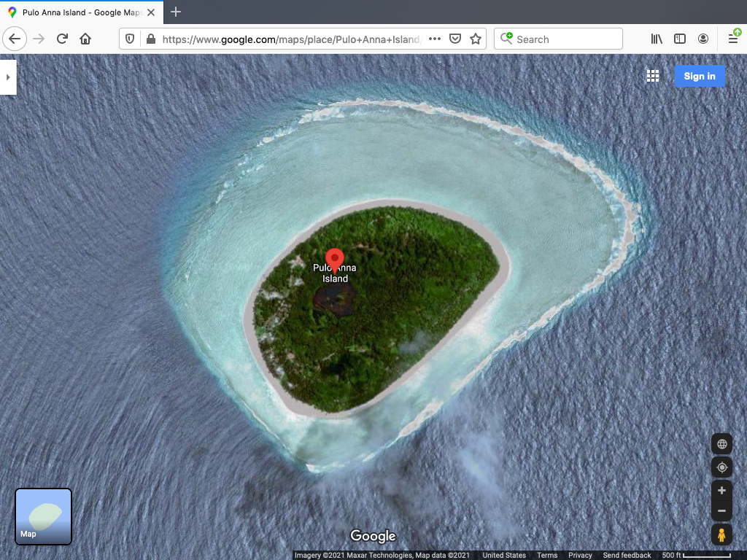Open the page actions ellipsis menu
The width and height of the screenshot is (747, 560).
click(x=435, y=39)
